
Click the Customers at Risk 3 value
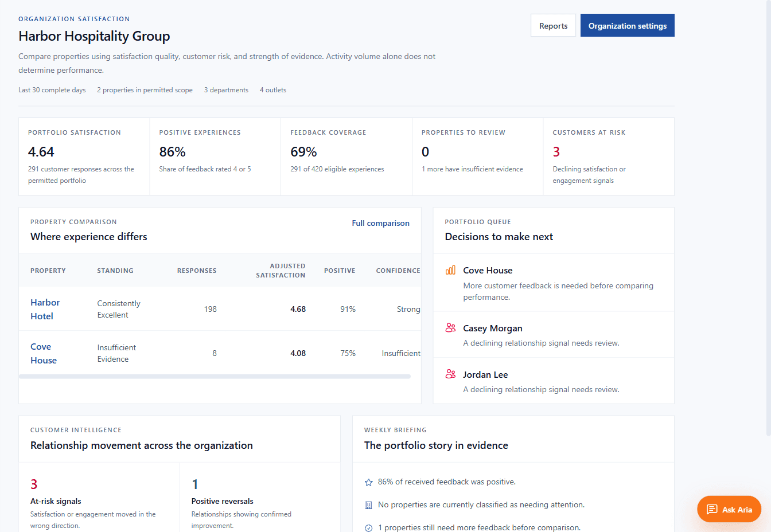coord(556,152)
